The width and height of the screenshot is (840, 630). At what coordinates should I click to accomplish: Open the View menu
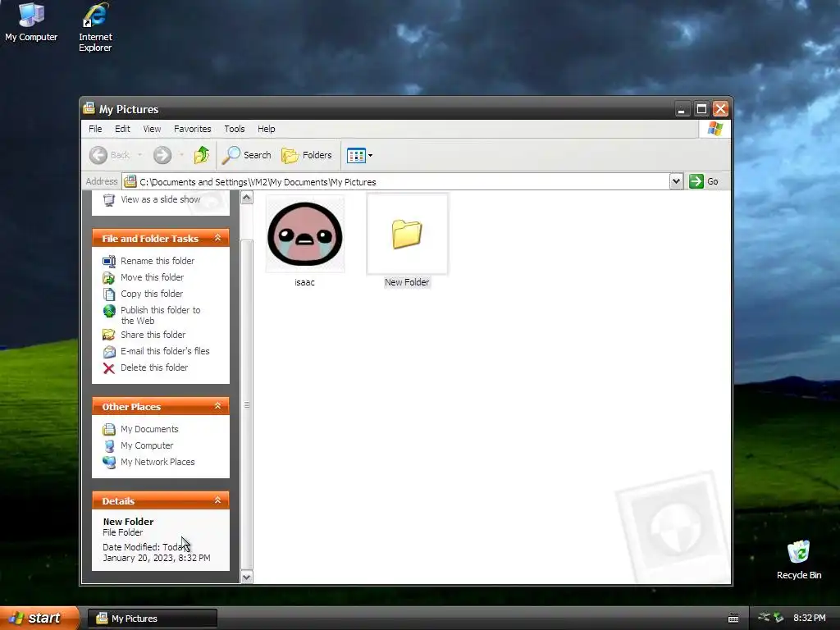point(152,129)
